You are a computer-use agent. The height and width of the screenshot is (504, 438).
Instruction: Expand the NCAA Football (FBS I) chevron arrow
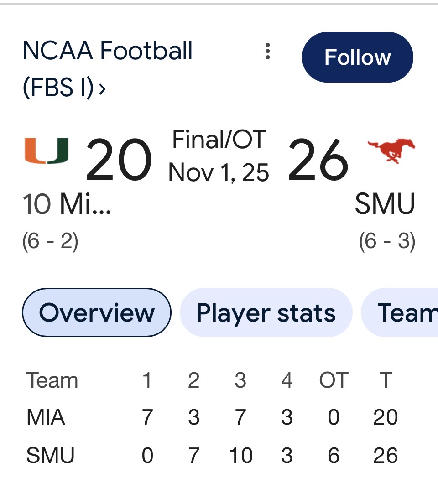click(x=102, y=89)
